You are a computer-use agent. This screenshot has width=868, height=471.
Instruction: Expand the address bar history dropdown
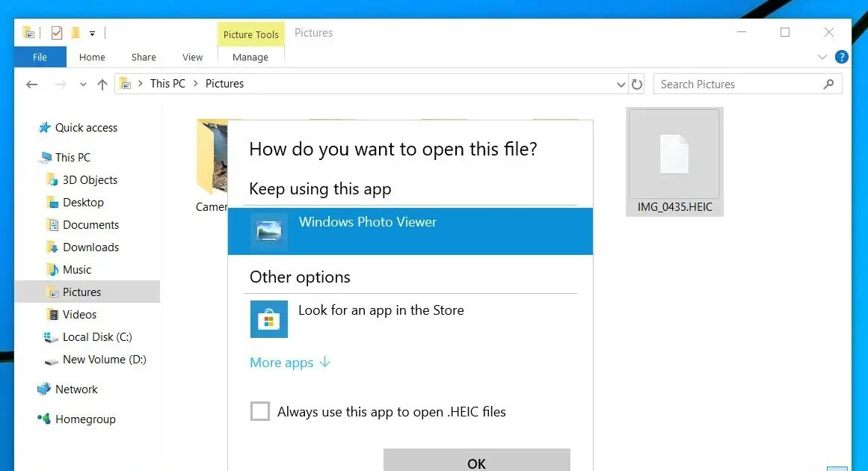click(621, 84)
